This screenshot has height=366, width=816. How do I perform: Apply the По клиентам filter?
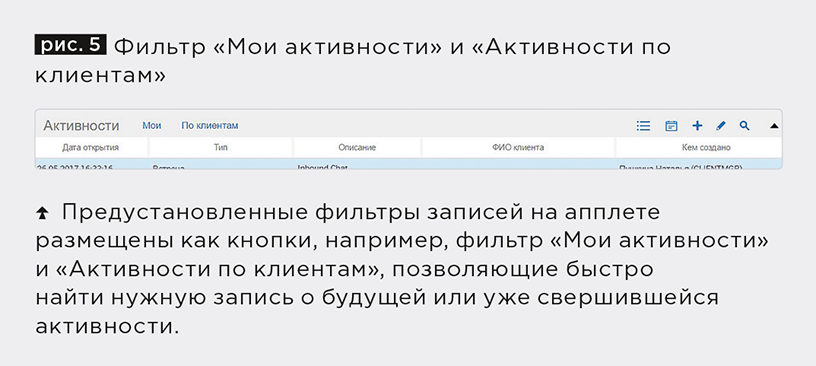(210, 125)
